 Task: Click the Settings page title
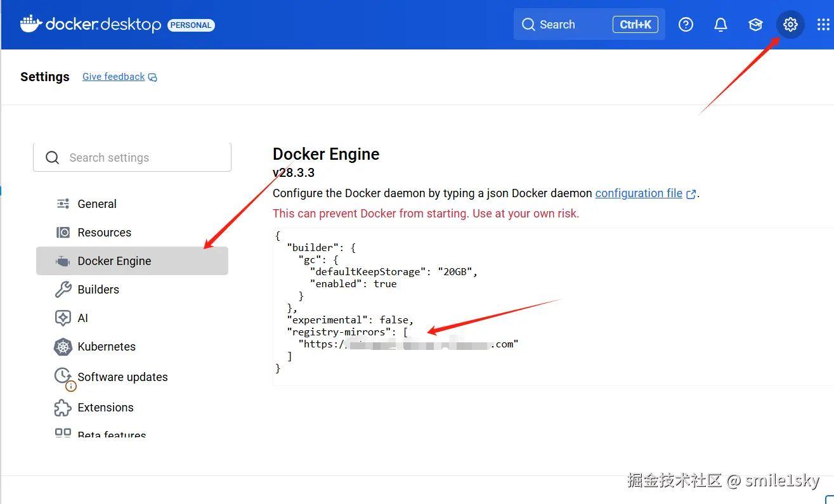[x=45, y=77]
